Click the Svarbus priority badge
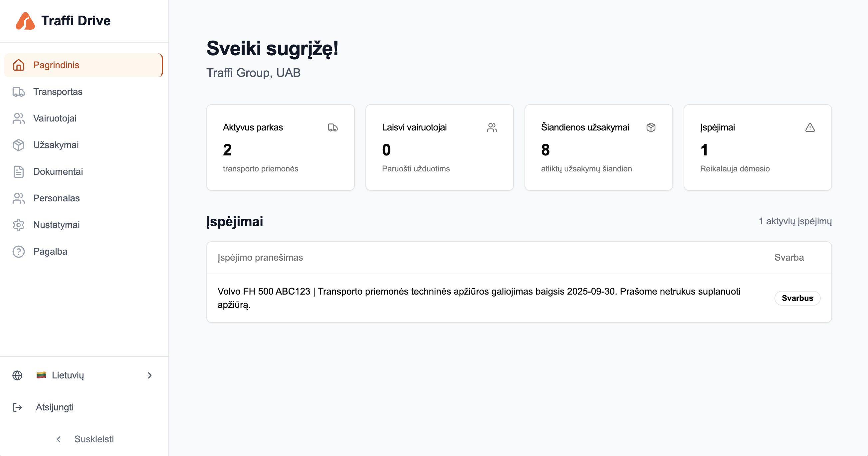 797,298
